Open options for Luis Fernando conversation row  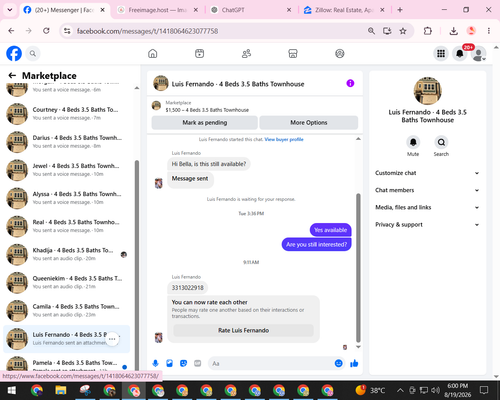(x=112, y=339)
